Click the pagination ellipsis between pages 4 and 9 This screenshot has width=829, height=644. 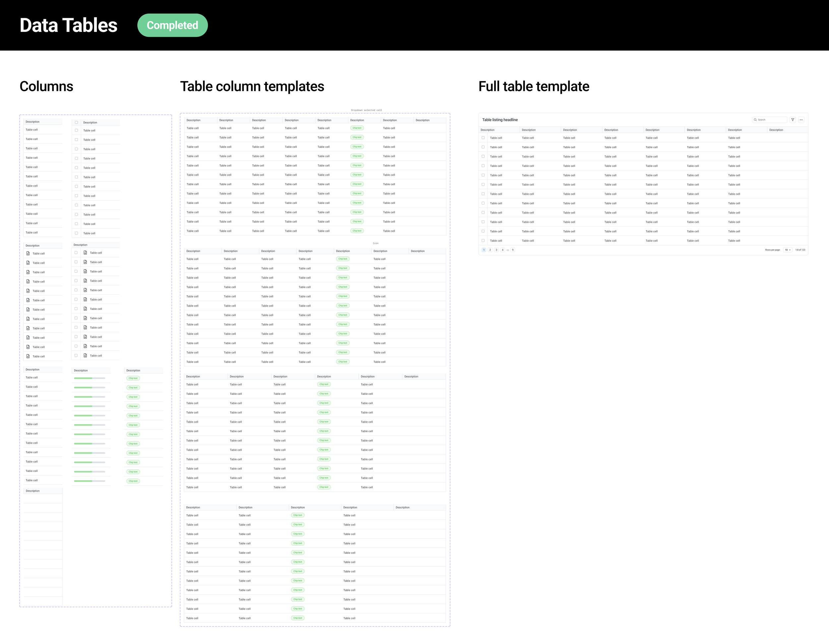point(507,250)
